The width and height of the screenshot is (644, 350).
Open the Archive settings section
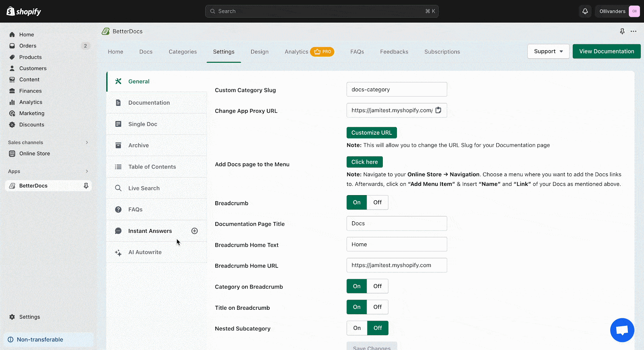[157, 145]
